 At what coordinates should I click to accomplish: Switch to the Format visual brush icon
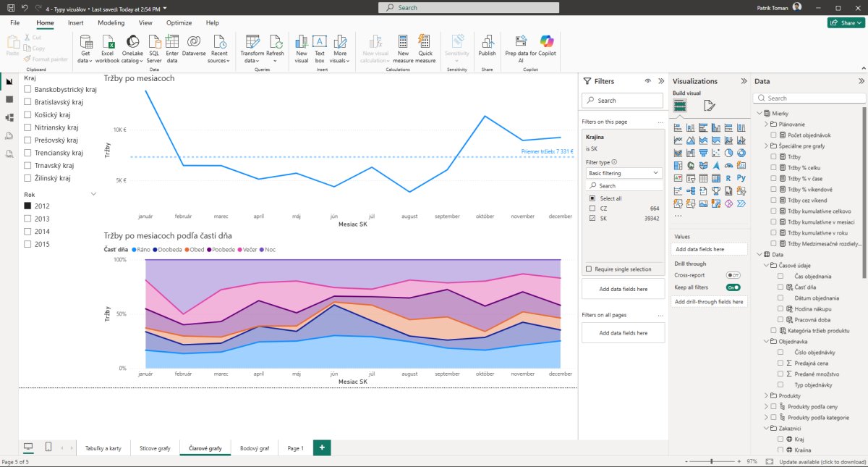(709, 106)
